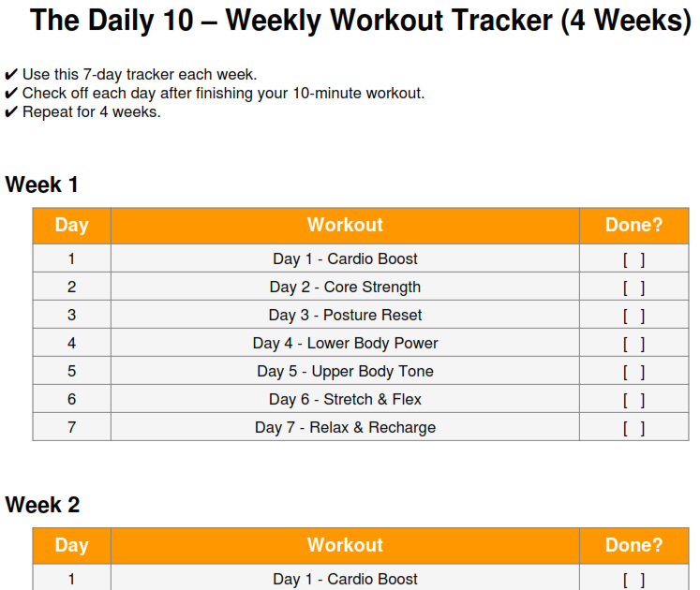The height and width of the screenshot is (590, 700).
Task: Click Week 1 'Day' column header
Action: 71,225
